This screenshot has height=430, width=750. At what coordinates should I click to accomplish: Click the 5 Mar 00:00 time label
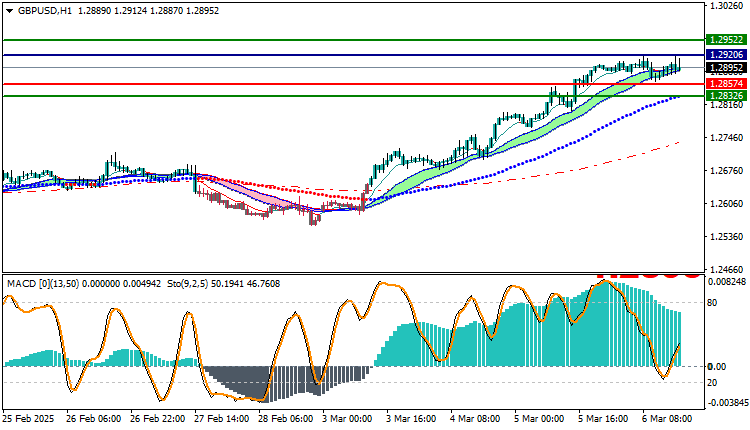click(540, 419)
